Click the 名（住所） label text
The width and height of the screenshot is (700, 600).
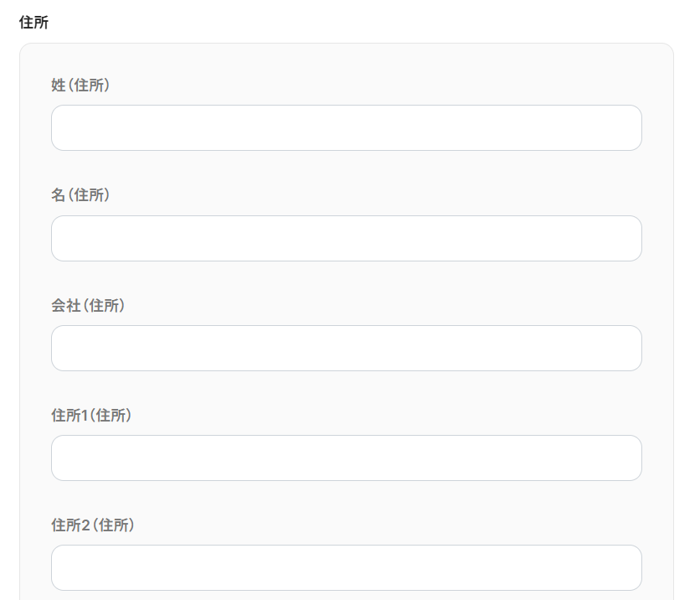[x=80, y=195]
